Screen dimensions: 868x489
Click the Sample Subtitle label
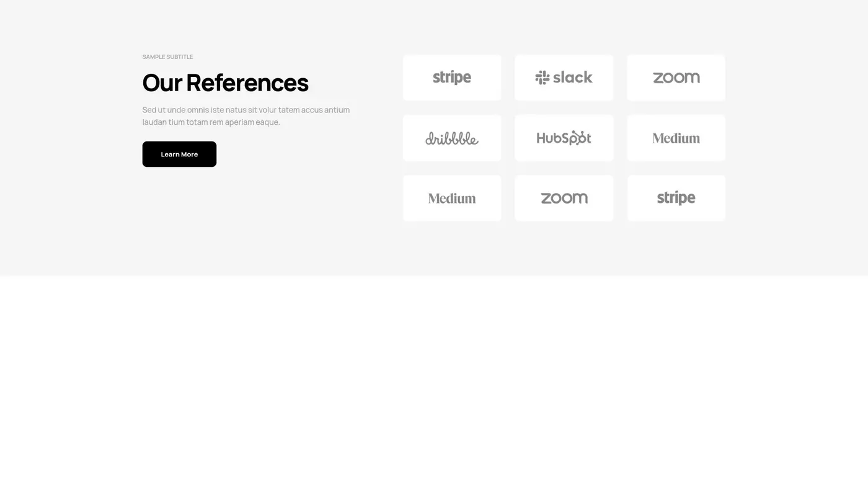click(x=167, y=57)
